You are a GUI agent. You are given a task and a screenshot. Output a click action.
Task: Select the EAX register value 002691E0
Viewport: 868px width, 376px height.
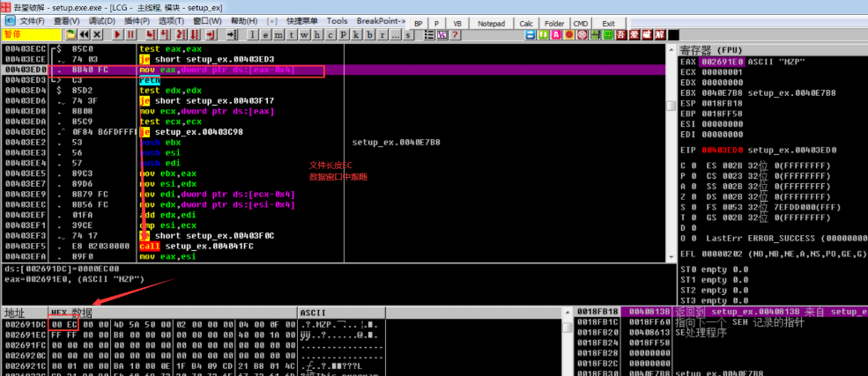(x=723, y=62)
